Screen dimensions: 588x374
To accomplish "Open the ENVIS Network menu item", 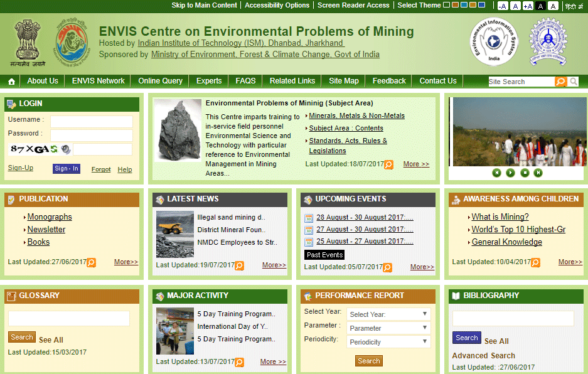I will tap(99, 81).
